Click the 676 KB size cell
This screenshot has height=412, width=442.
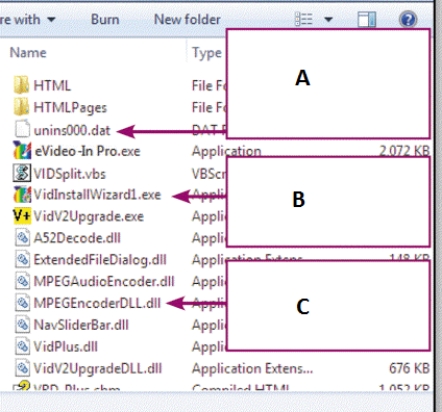tap(409, 368)
